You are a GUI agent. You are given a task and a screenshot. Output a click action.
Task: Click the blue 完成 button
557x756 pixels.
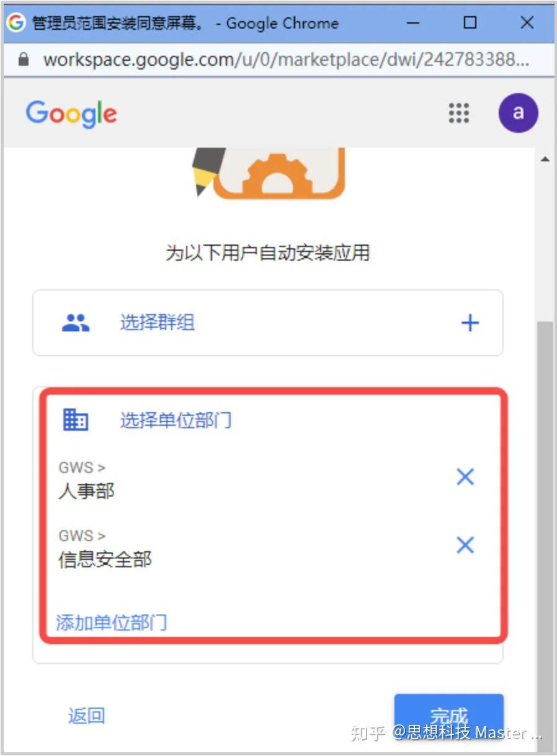click(x=448, y=716)
